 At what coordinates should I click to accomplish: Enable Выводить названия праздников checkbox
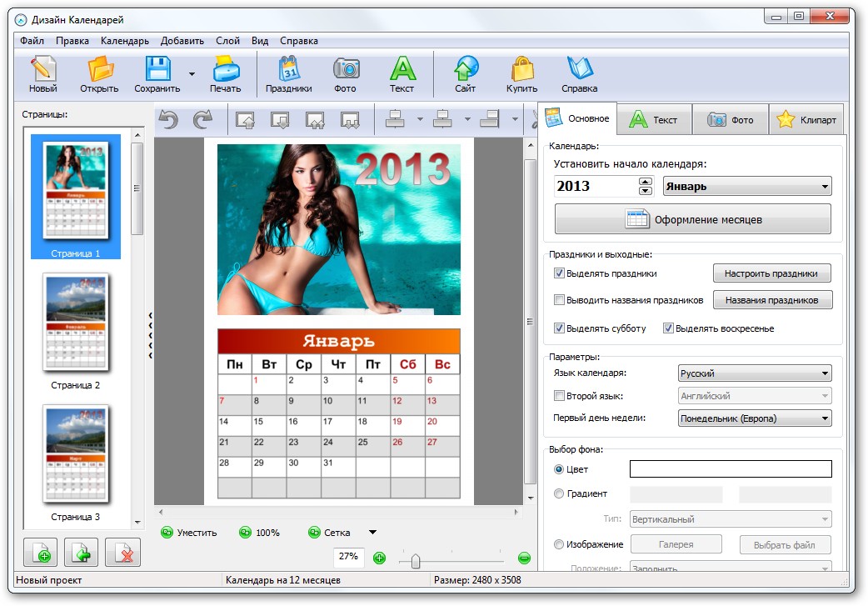(560, 300)
